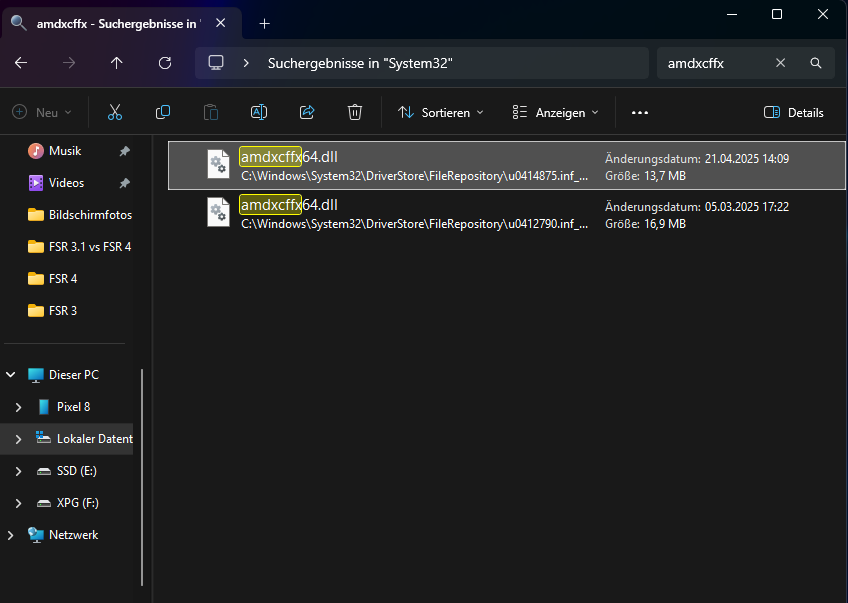Expand the Pixel 8 node
This screenshot has width=848, height=603.
pyautogui.click(x=18, y=407)
